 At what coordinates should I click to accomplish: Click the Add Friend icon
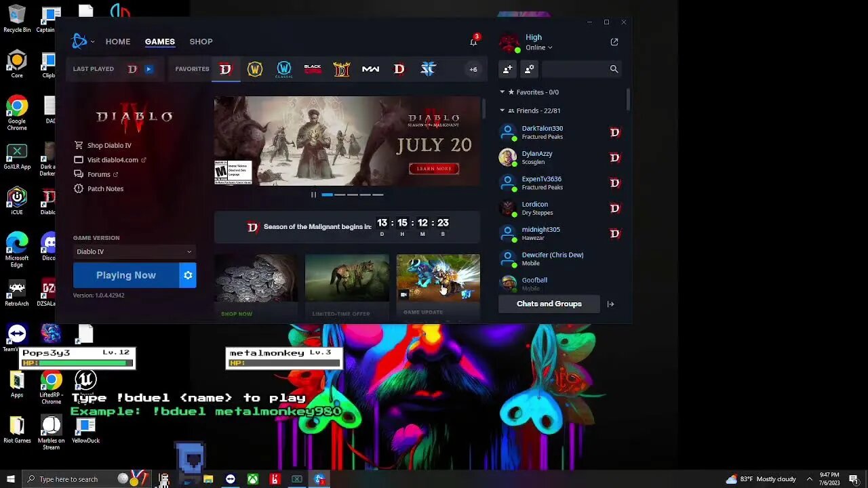(507, 68)
